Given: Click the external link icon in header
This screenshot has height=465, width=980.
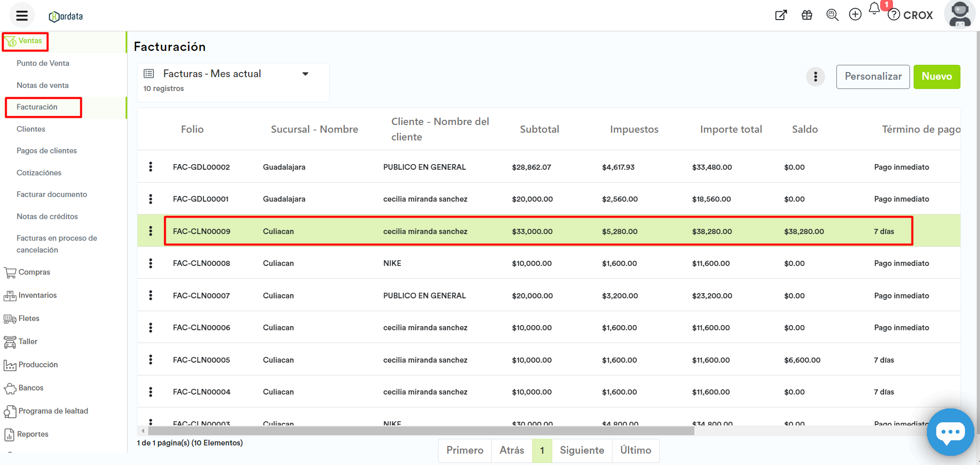Looking at the screenshot, I should (x=781, y=15).
